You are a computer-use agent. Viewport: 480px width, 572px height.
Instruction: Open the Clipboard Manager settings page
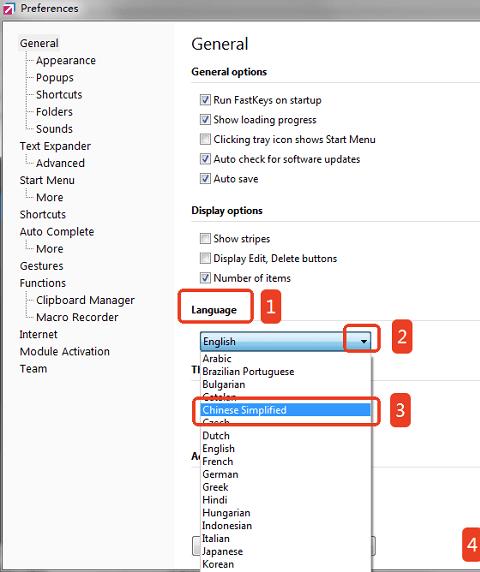(85, 300)
